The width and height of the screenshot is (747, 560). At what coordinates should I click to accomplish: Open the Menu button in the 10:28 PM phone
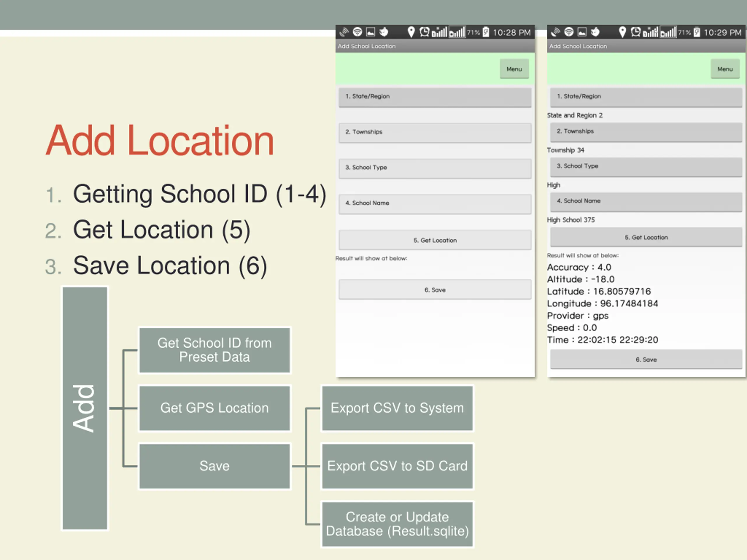[514, 69]
